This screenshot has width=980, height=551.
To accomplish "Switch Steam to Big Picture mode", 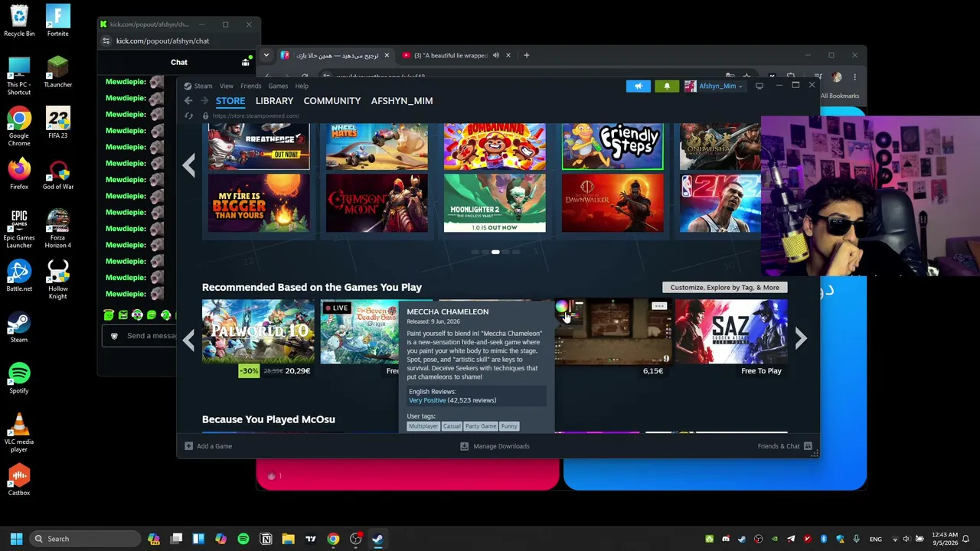I will click(759, 86).
